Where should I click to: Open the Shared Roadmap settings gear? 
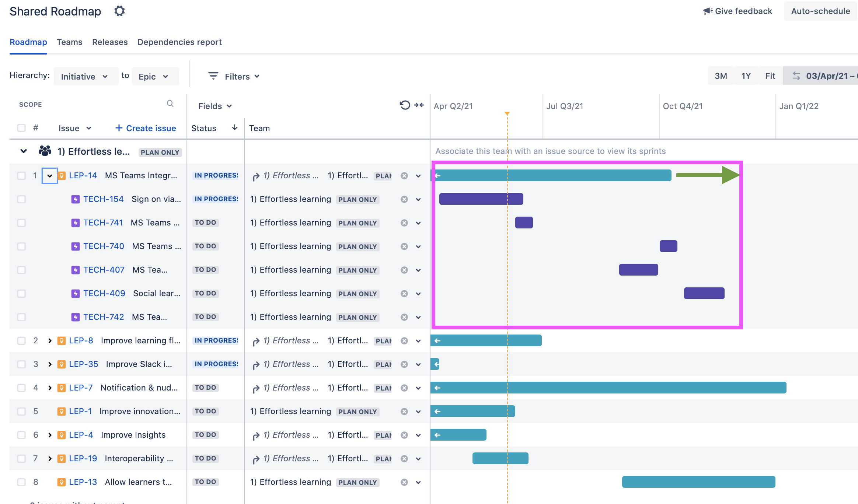coord(119,11)
